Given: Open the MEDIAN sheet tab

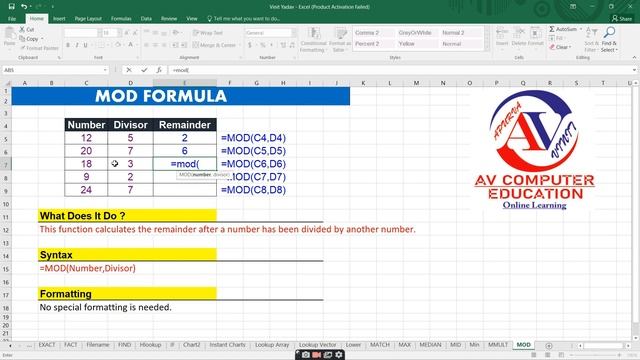Looking at the screenshot, I should tap(430, 345).
